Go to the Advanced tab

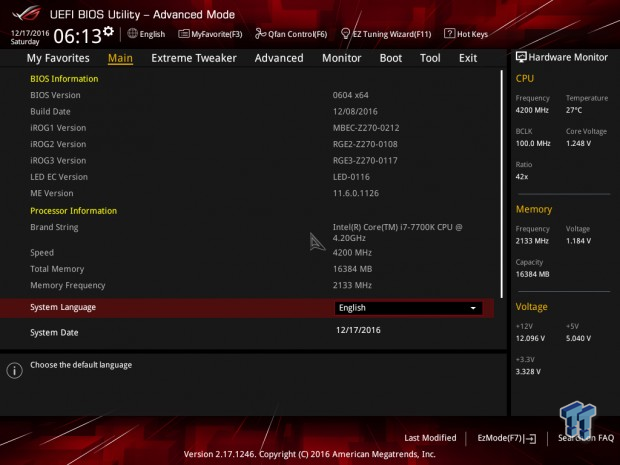[279, 58]
